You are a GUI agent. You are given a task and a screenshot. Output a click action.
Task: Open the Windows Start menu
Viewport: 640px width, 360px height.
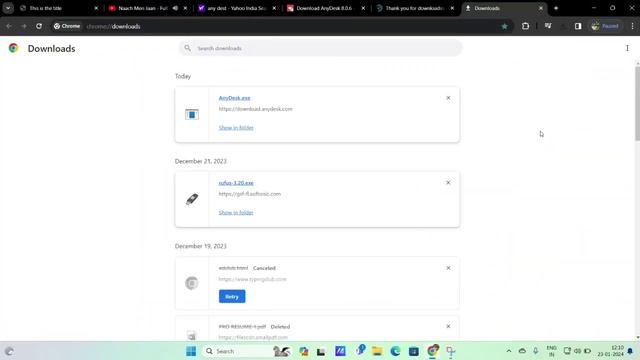coord(191,351)
